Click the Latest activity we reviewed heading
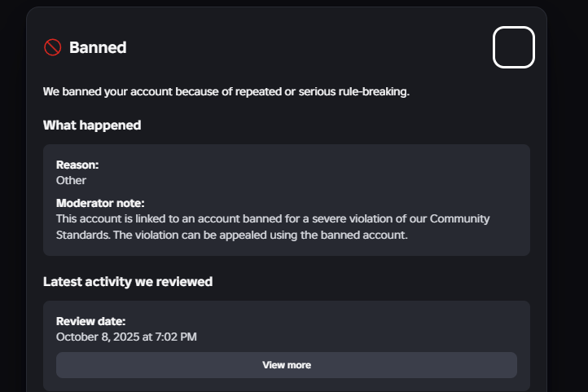This screenshot has width=588, height=392. (x=128, y=281)
